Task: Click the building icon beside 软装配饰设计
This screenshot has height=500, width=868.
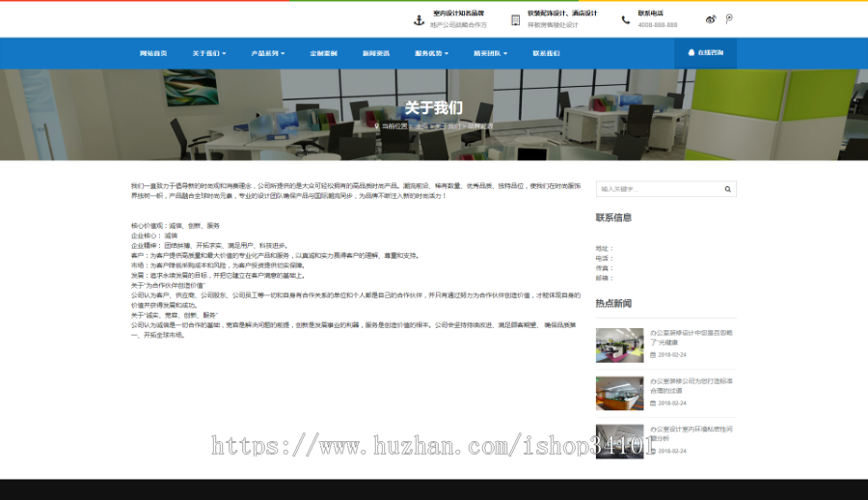Action: tap(515, 20)
